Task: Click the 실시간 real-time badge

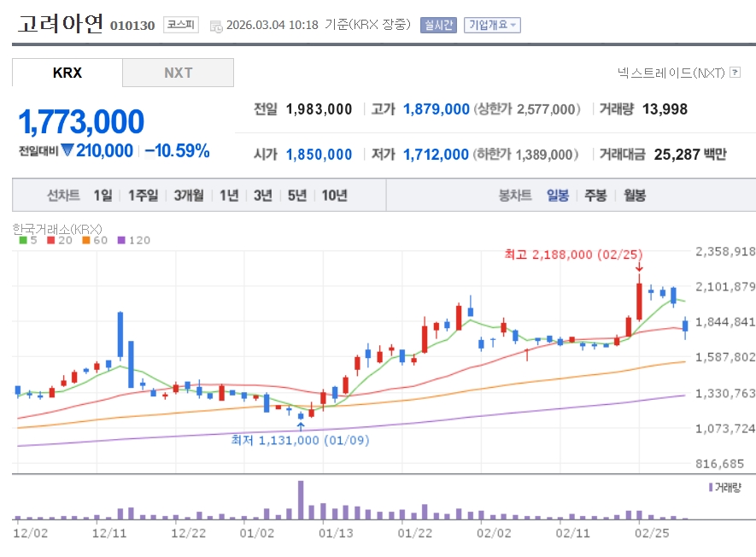Action: 438,25
